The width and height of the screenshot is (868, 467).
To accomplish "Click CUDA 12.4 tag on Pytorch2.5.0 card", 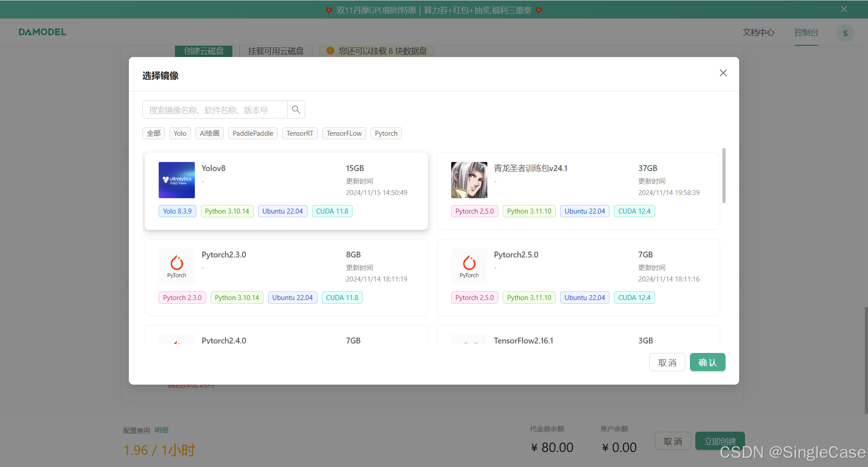I will pos(634,297).
